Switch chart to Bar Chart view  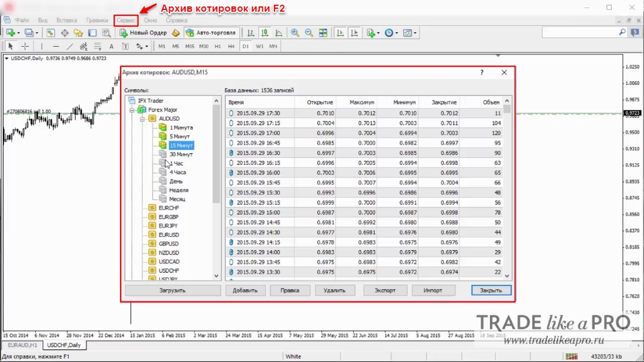point(251,33)
